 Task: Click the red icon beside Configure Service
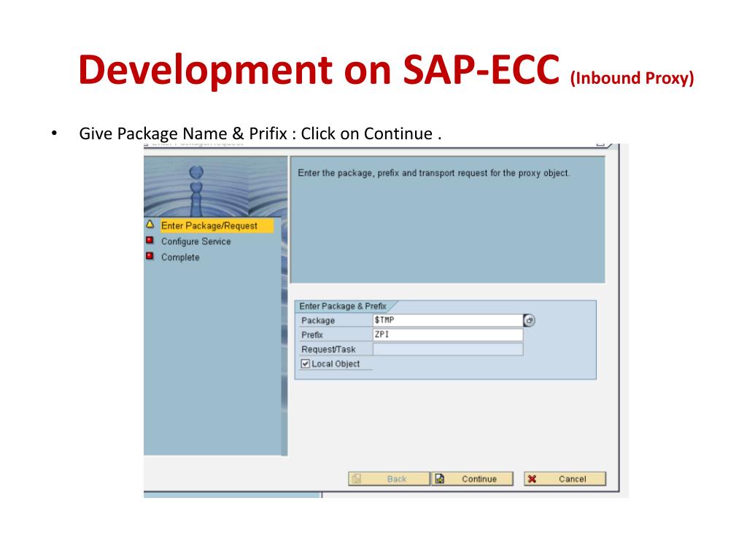pyautogui.click(x=150, y=240)
